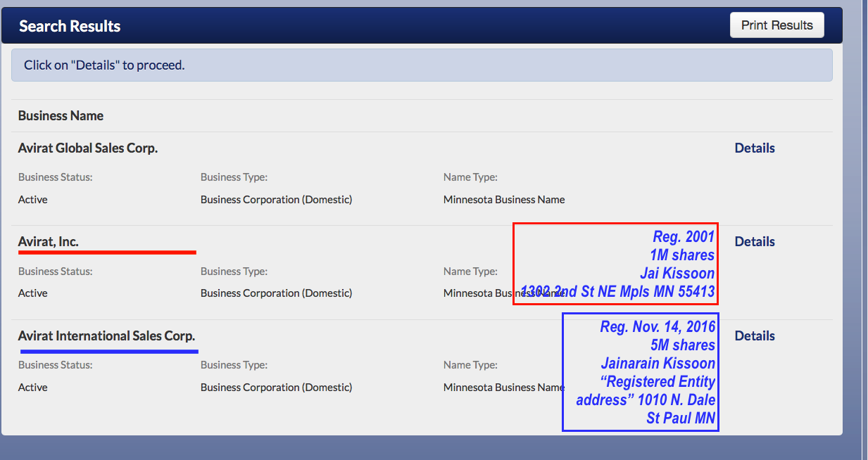Select the Avirat International Sales Corp. name
This screenshot has height=460, width=868.
click(106, 336)
